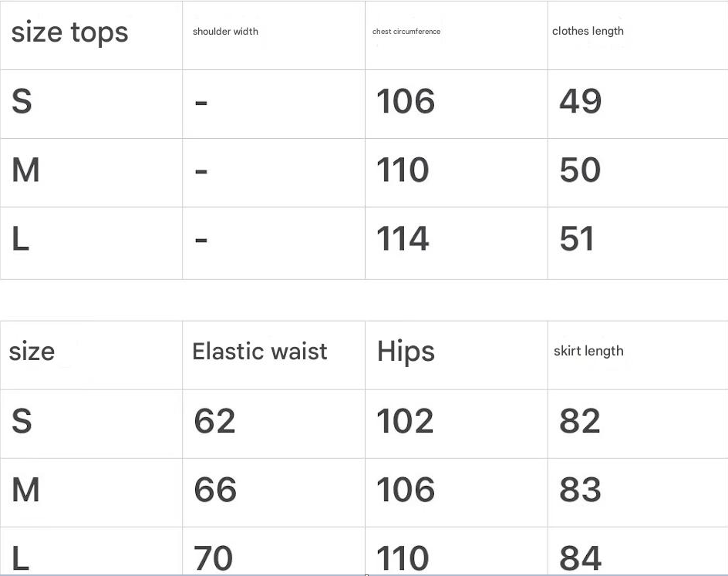
Task: Click elastic waist value 66
Action: [214, 490]
